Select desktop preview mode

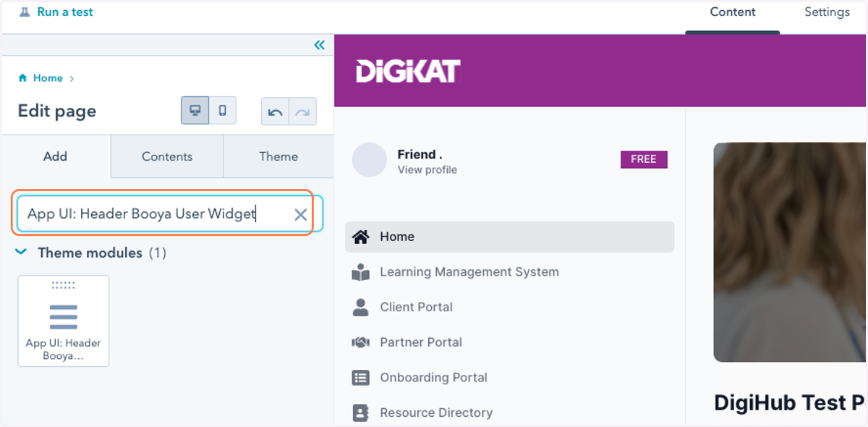click(x=195, y=111)
